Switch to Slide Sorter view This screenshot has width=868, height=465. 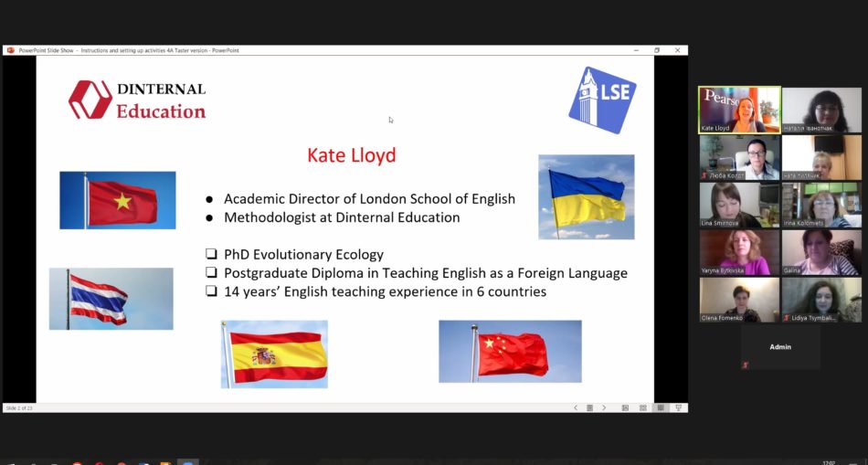coord(643,407)
